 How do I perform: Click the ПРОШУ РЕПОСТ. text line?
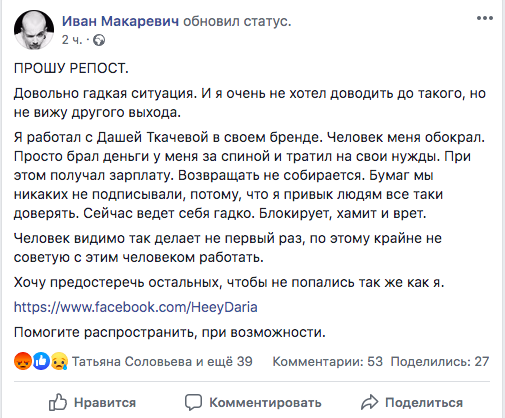71,68
